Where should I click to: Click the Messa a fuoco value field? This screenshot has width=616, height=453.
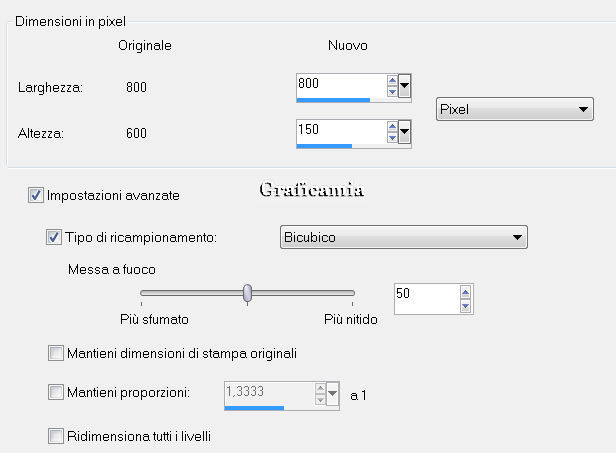(427, 299)
